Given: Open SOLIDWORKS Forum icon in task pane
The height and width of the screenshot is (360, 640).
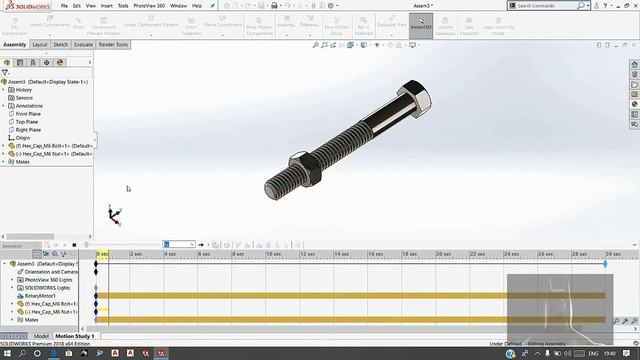Looking at the screenshot, I should tap(634, 124).
